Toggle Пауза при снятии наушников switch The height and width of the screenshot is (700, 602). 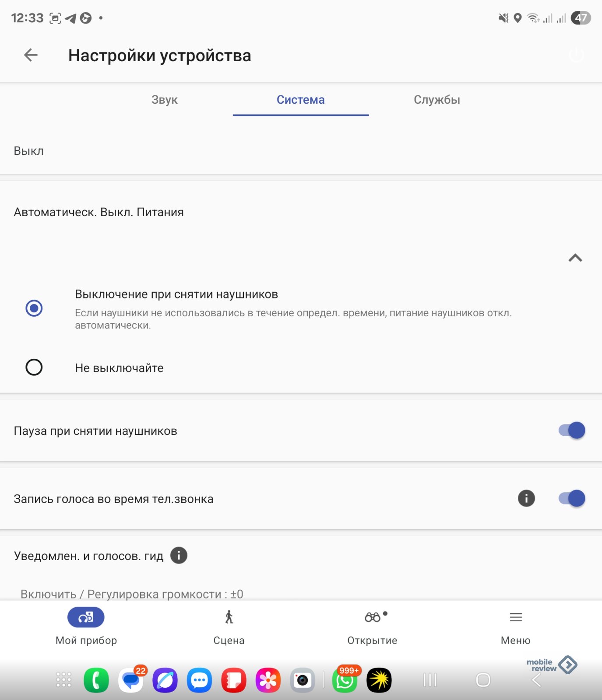pyautogui.click(x=572, y=430)
